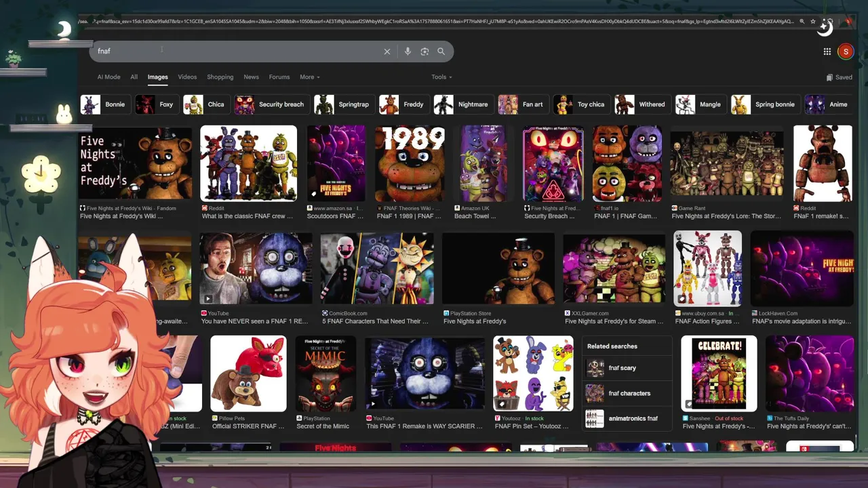Open the LockHaven.com movie adaptation image

[802, 268]
